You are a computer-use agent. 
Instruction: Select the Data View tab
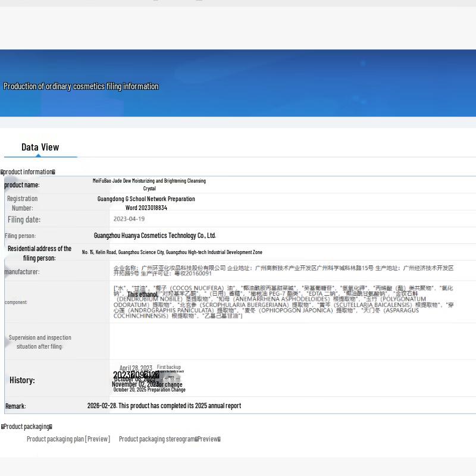click(x=40, y=147)
